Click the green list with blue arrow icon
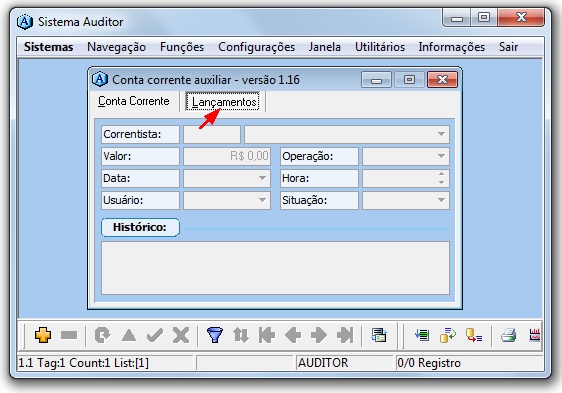The height and width of the screenshot is (393, 562). pyautogui.click(x=422, y=335)
